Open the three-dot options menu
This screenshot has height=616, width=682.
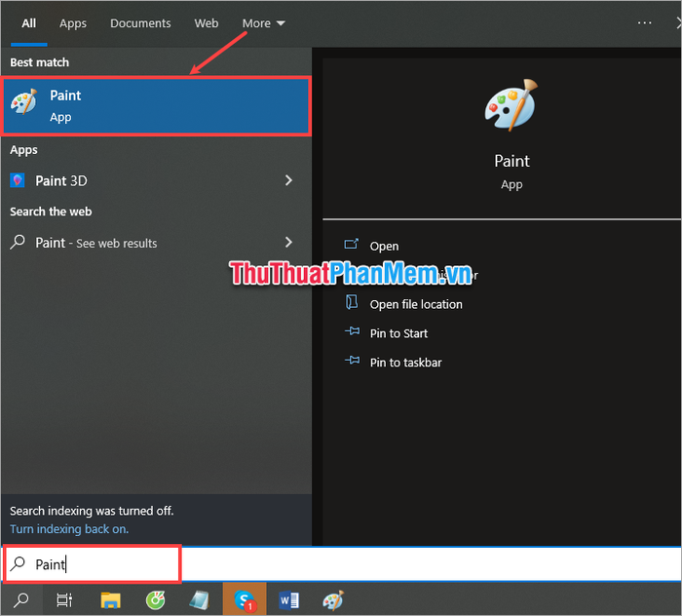644,22
